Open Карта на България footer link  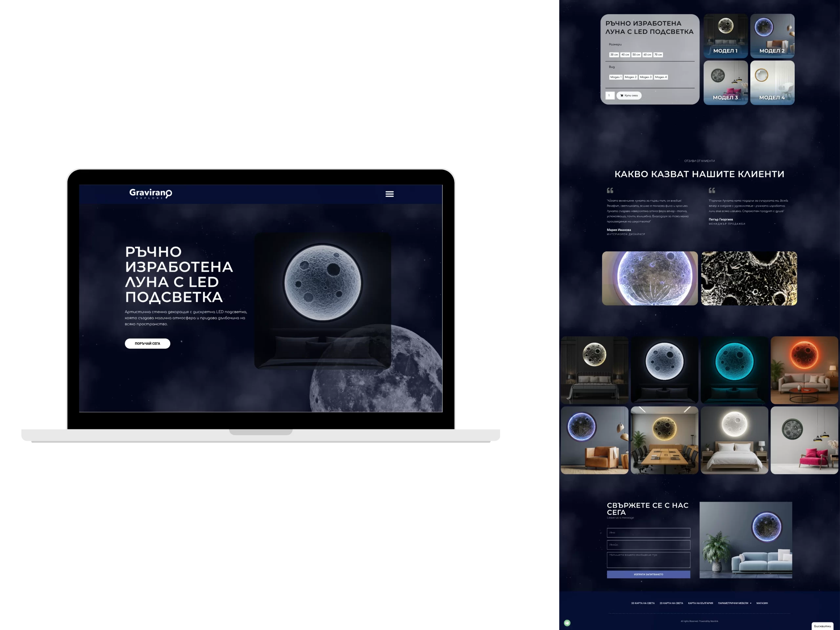coord(700,603)
